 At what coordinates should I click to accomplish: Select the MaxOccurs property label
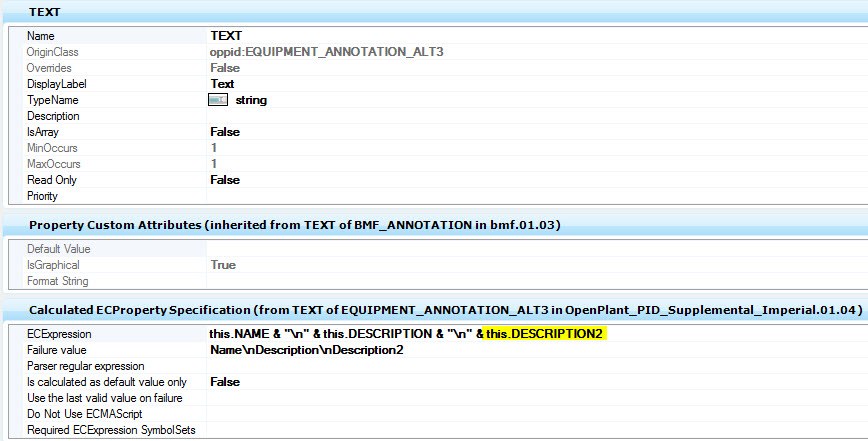point(54,164)
